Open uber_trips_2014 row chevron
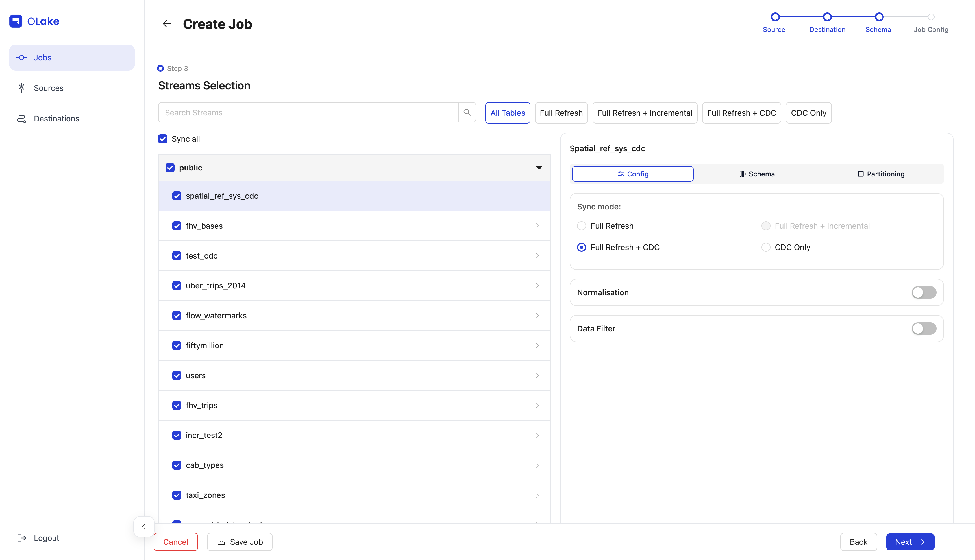The image size is (975, 560). pyautogui.click(x=537, y=286)
